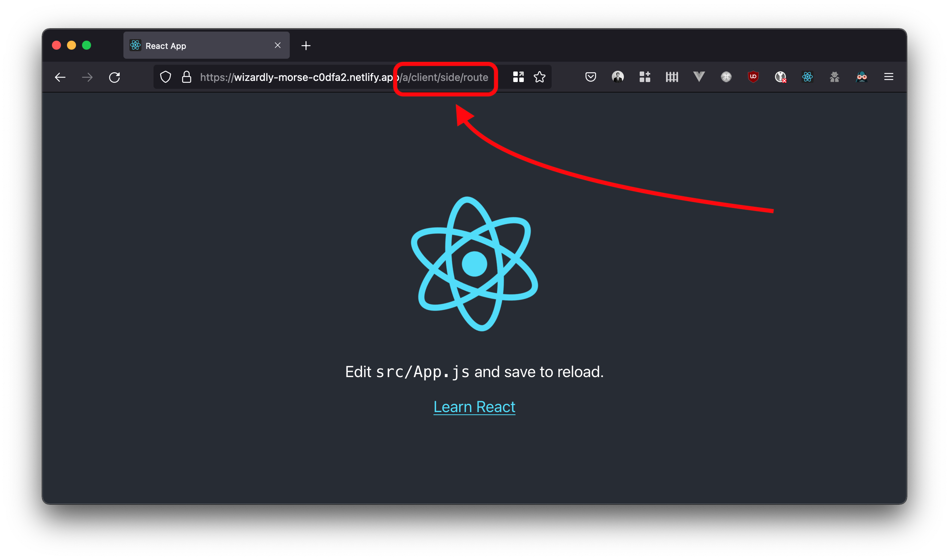
Task: Open the uBlock Origin extension popup
Action: [753, 77]
